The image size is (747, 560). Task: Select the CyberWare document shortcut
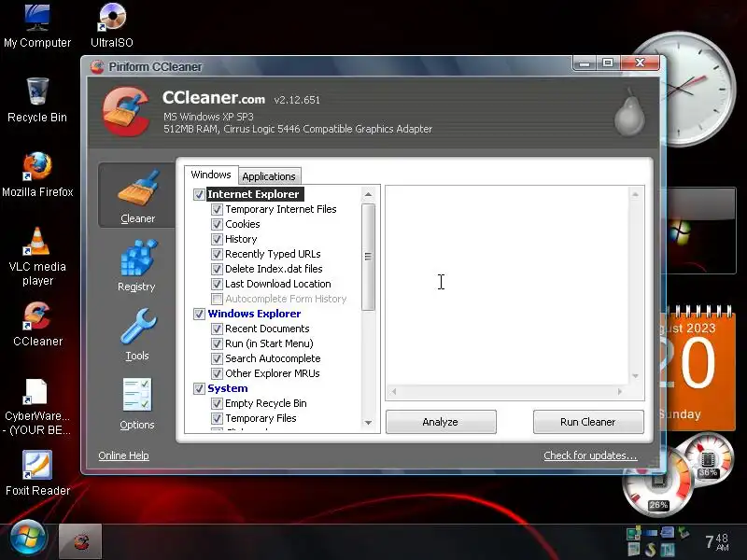point(37,407)
